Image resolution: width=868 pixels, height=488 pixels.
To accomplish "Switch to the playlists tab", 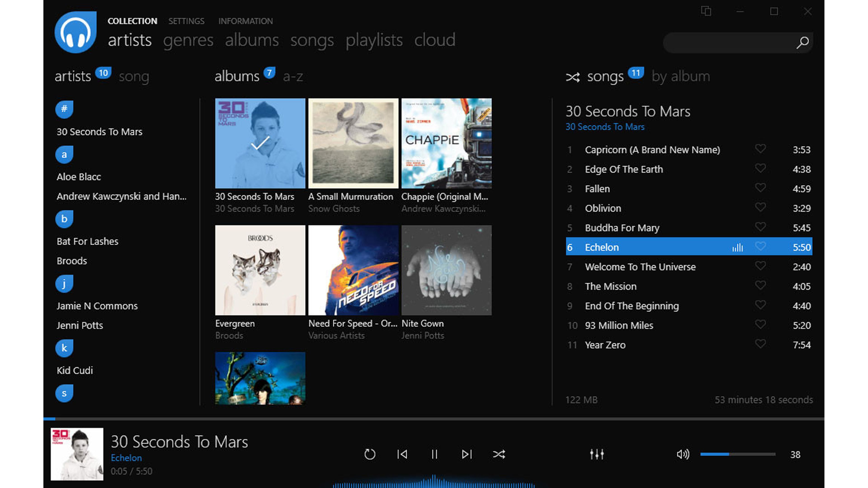I will [x=374, y=40].
